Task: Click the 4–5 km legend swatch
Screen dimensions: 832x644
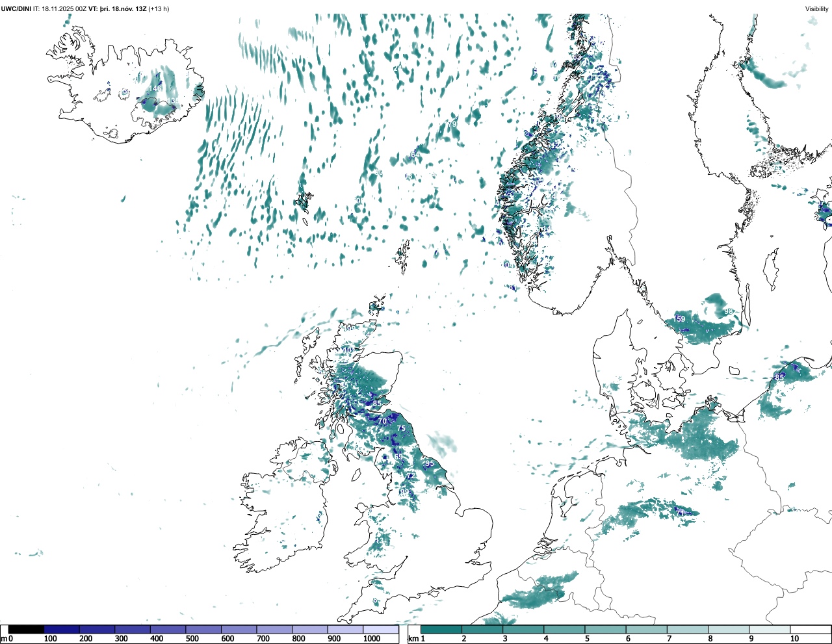Action: 564,629
